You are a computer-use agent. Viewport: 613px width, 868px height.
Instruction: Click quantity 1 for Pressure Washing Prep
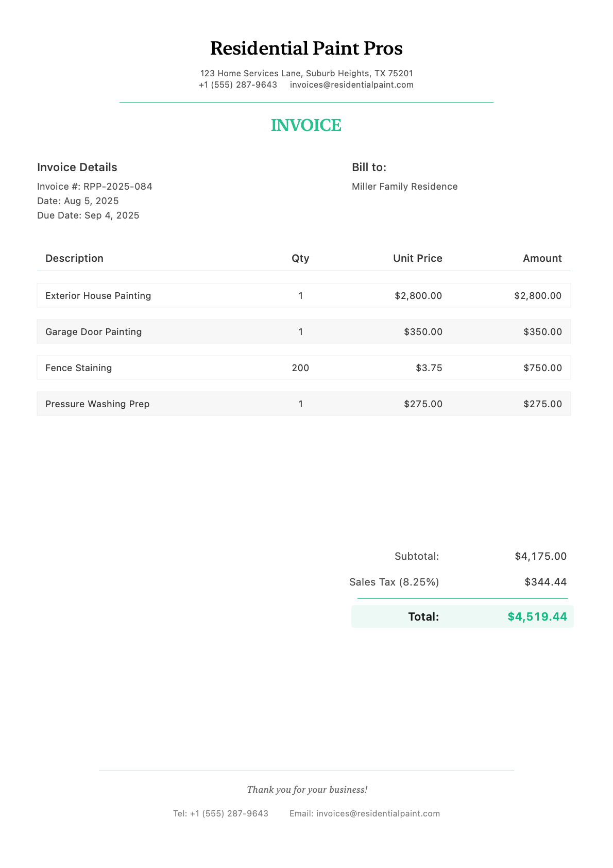(301, 404)
